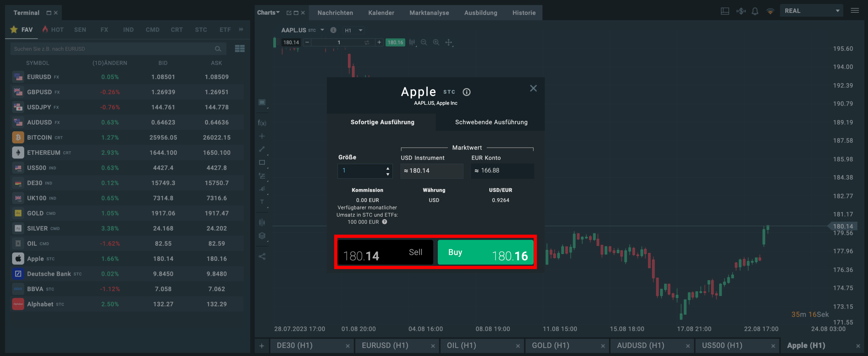Screen dimensions: 868x356
Task: Open the Charts panel dropdown
Action: [268, 12]
